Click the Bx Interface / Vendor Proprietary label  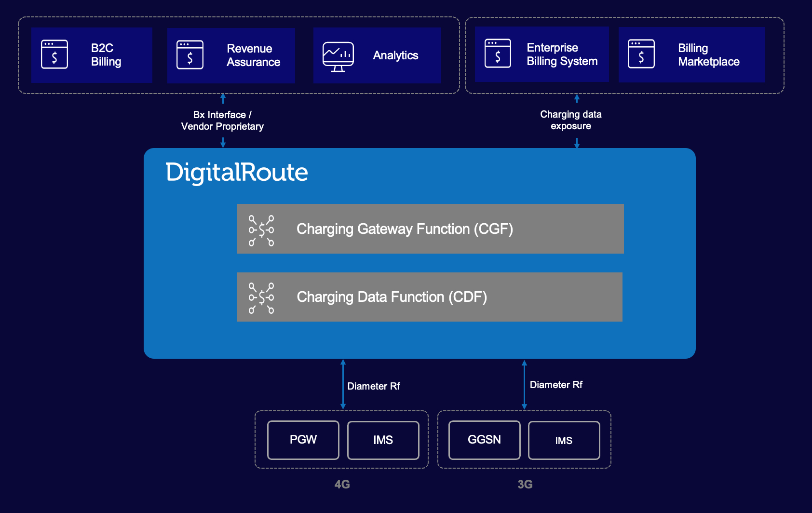[222, 121]
